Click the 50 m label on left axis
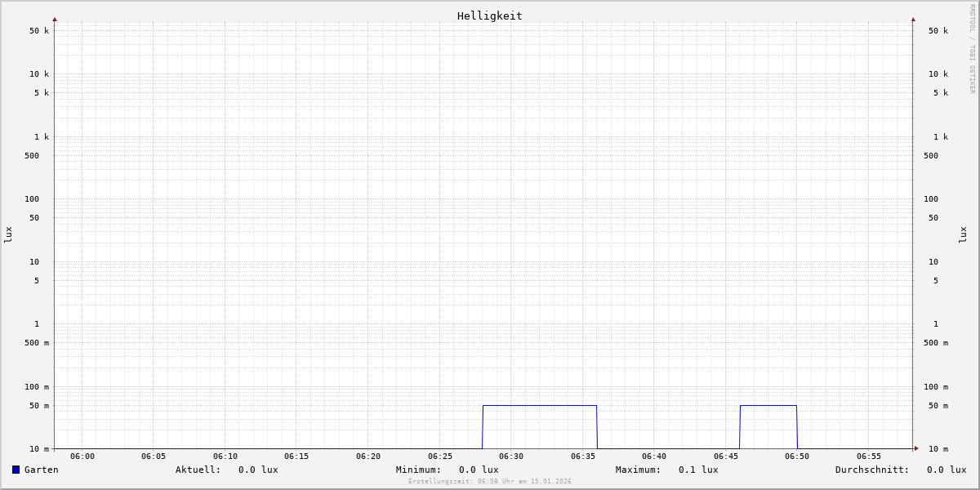Screen dimensions: 980x490 tap(39, 406)
